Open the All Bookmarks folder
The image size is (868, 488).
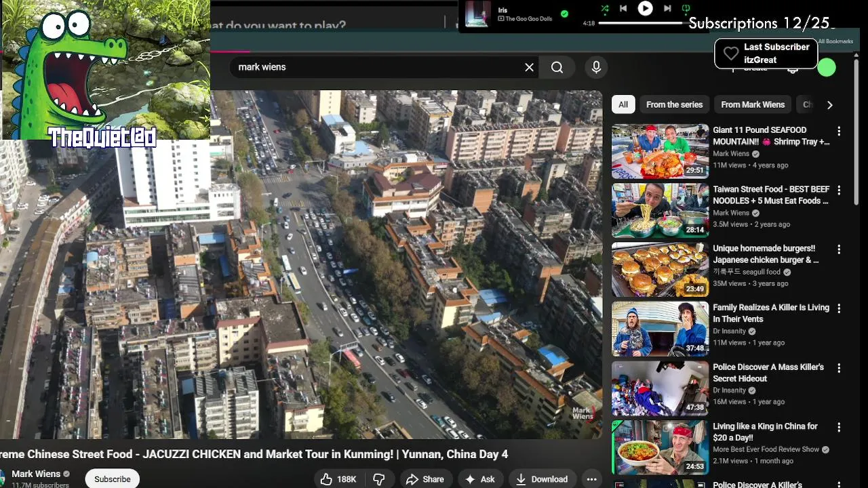pyautogui.click(x=835, y=41)
